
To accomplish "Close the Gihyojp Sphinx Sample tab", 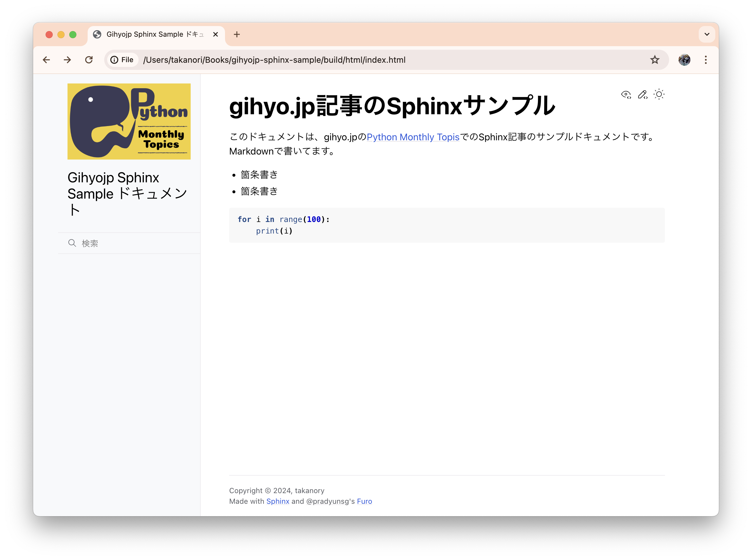I will [215, 35].
